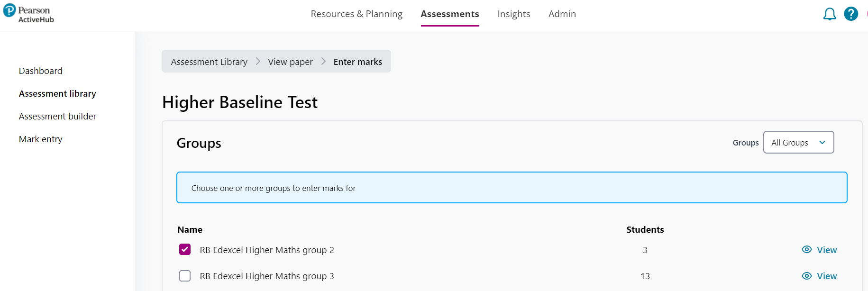
Task: Click Assessment Library breadcrumb
Action: click(209, 62)
